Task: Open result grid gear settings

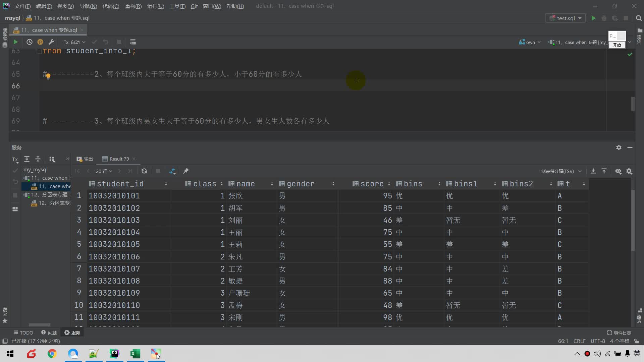Action: click(629, 171)
